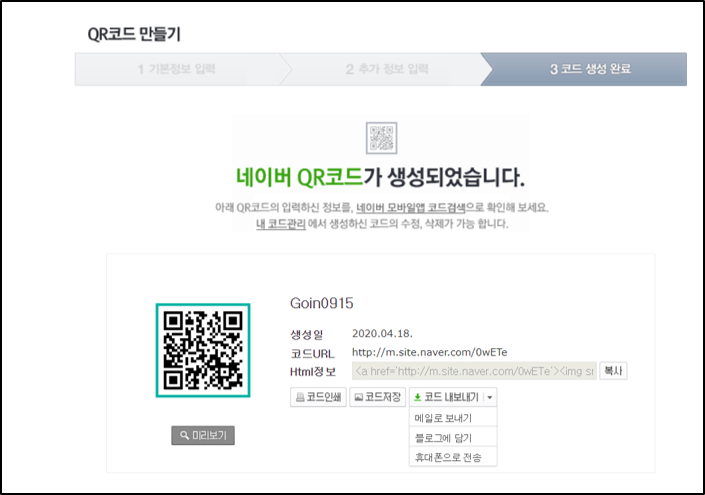
Task: Go to step 1 기본정보 입력
Action: tap(177, 69)
